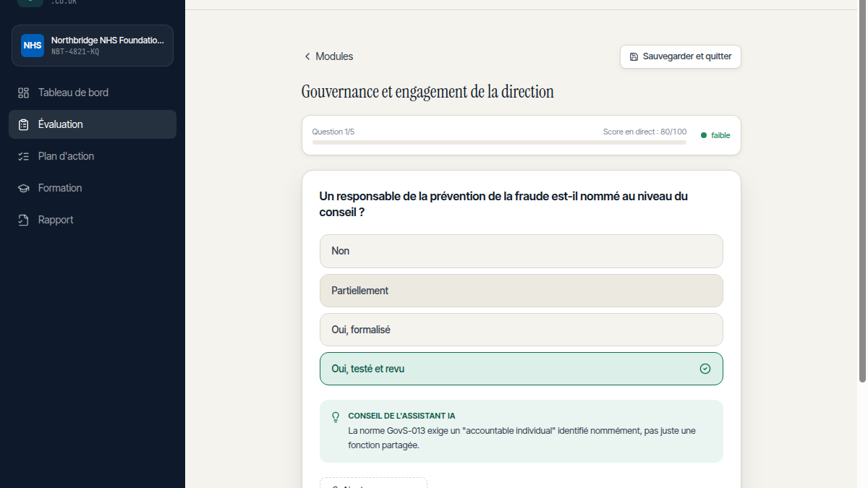Click the NBT-4821-KQ organisation code
The image size is (868, 488).
[x=75, y=52]
